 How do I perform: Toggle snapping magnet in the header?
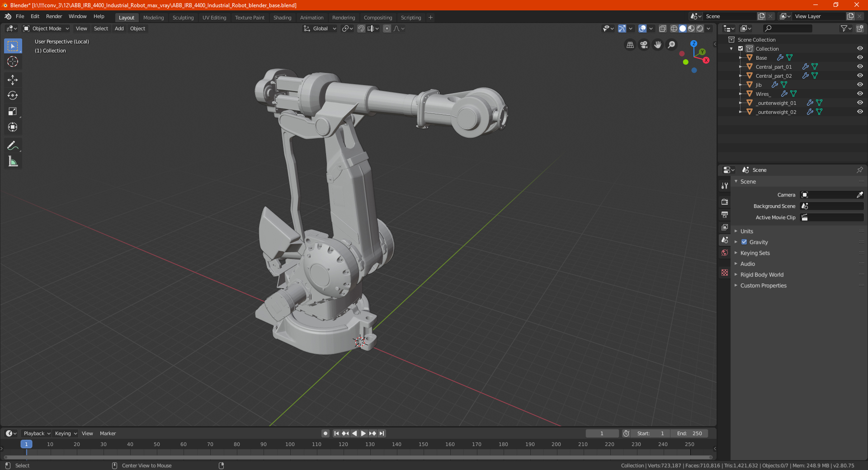[361, 28]
